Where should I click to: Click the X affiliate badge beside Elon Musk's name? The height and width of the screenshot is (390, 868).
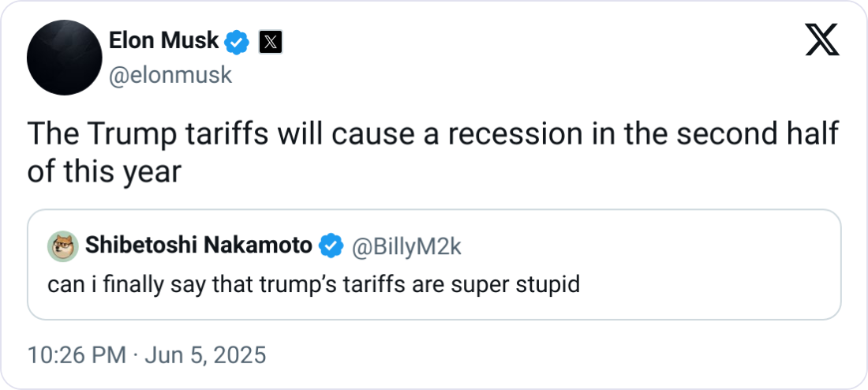pyautogui.click(x=270, y=42)
